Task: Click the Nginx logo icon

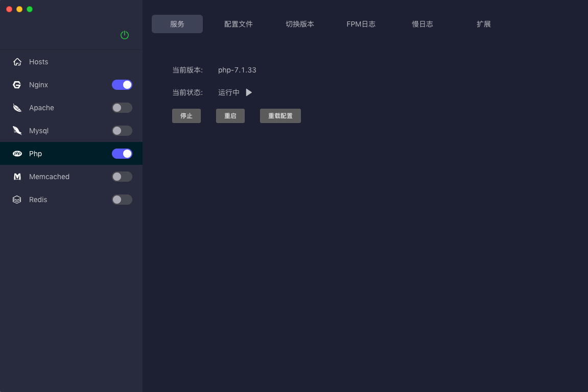Action: [17, 85]
